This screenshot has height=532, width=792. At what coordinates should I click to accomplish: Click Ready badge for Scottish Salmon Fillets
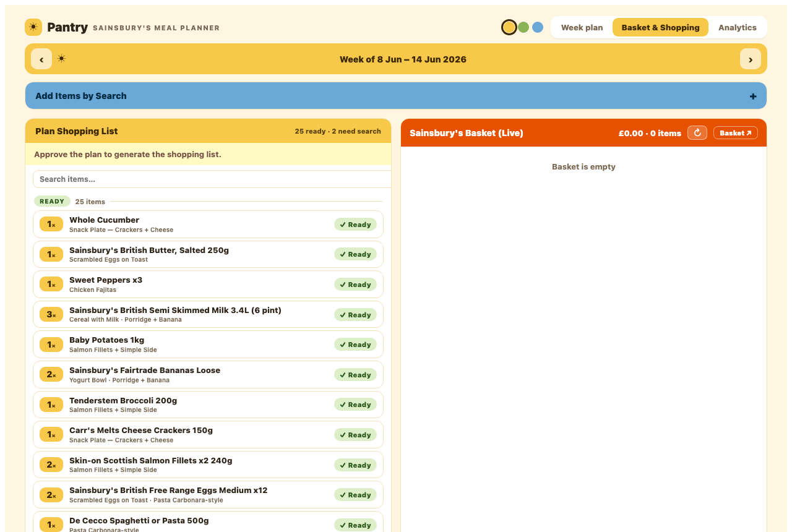356,465
